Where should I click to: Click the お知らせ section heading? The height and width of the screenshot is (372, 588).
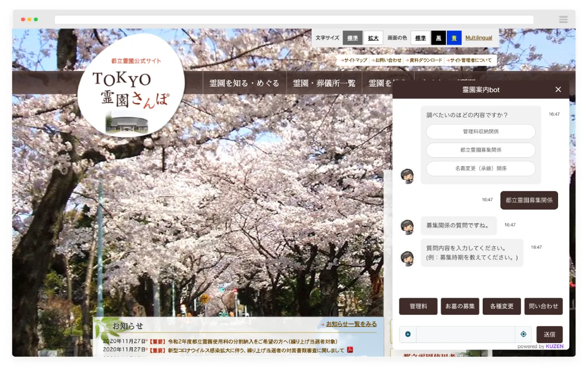click(127, 326)
